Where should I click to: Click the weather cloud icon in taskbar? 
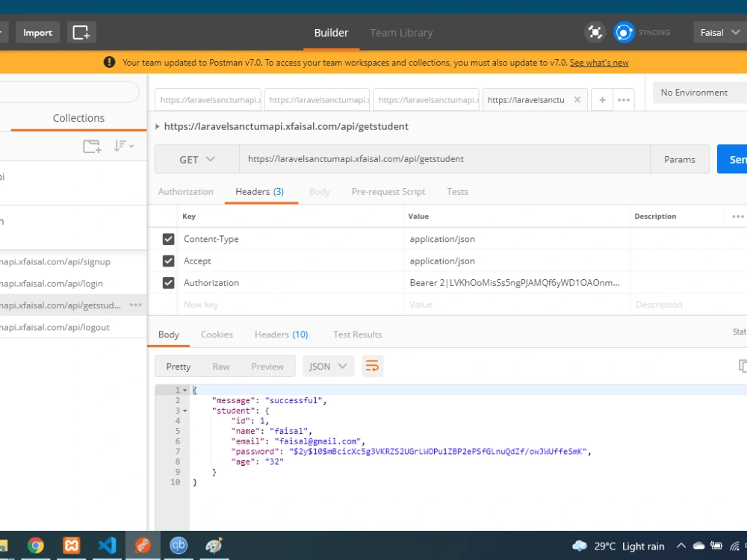(x=580, y=546)
